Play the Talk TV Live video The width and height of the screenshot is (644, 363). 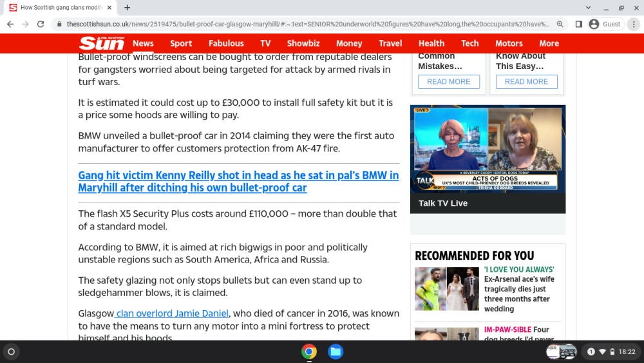click(488, 149)
